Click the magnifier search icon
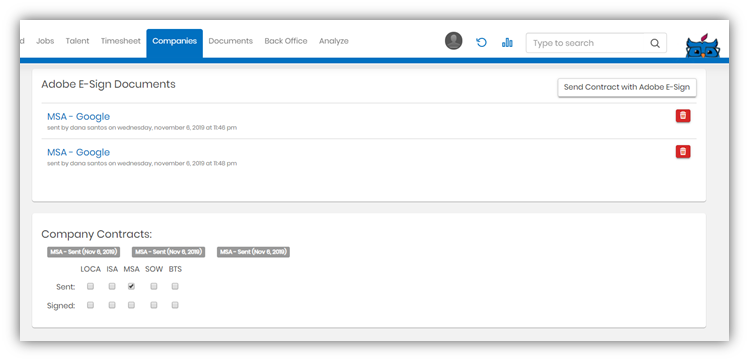The height and width of the screenshot is (361, 749). 654,43
